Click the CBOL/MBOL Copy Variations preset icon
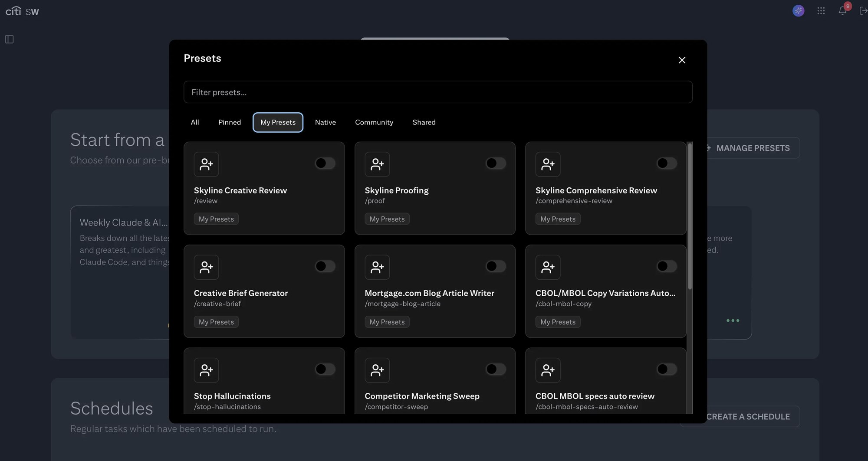The image size is (868, 461). click(548, 267)
